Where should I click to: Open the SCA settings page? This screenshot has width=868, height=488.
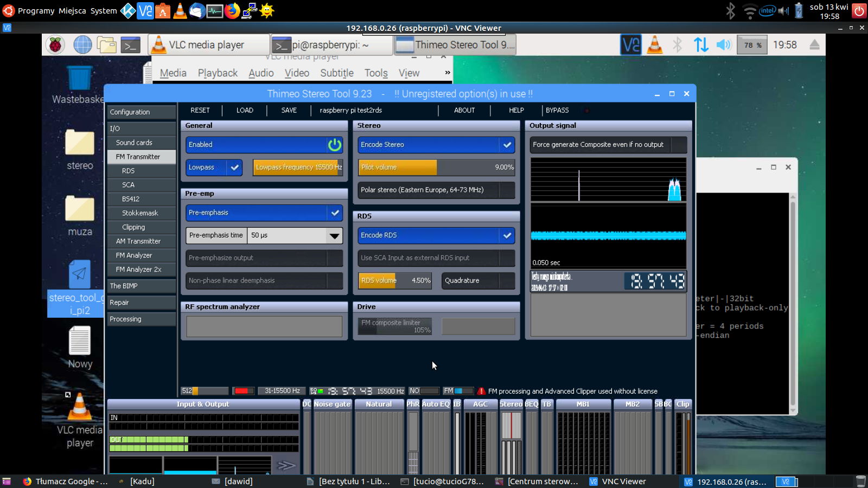click(x=141, y=185)
